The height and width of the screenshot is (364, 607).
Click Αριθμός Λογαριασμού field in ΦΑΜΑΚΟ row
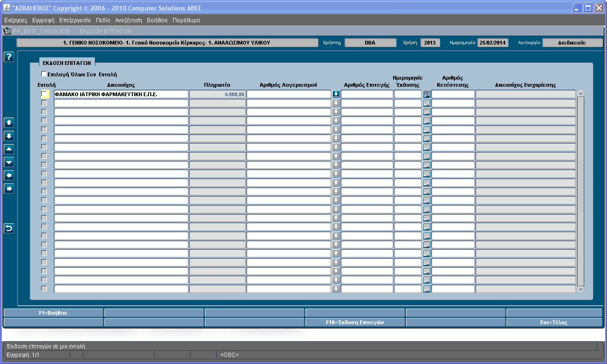click(x=288, y=94)
